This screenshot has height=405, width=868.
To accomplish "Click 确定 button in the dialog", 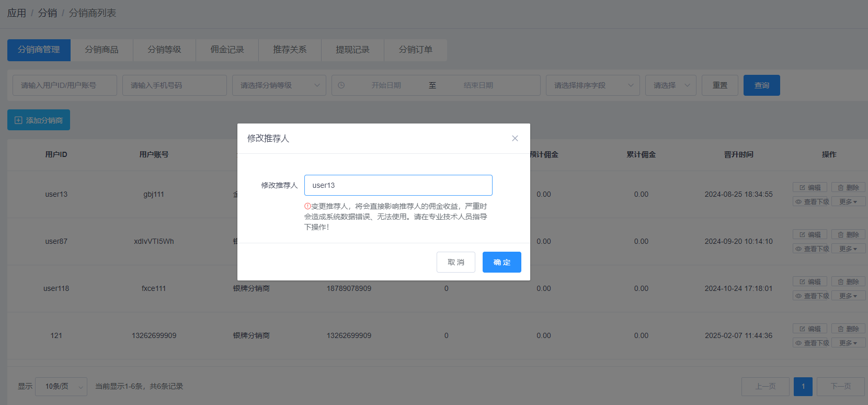I will pyautogui.click(x=501, y=262).
